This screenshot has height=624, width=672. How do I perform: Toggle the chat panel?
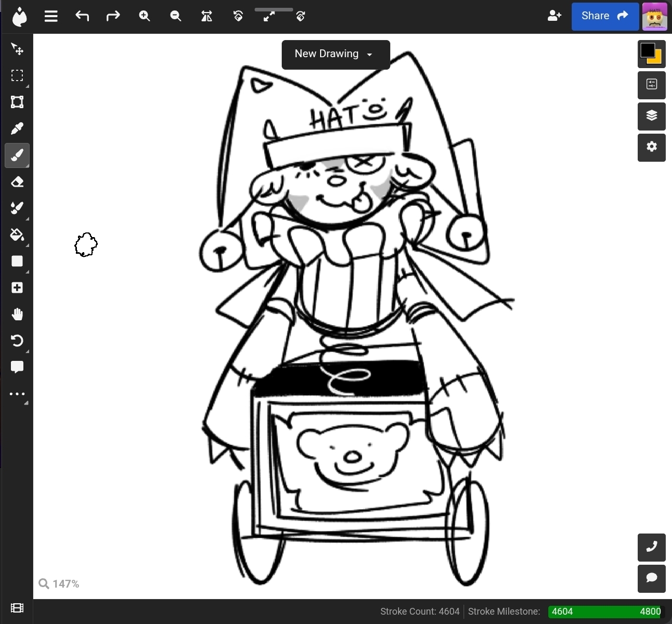coord(651,578)
